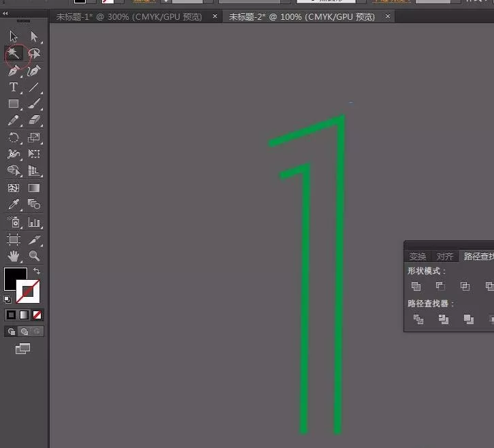Select the Pen tool
The height and width of the screenshot is (448, 494).
[x=14, y=70]
